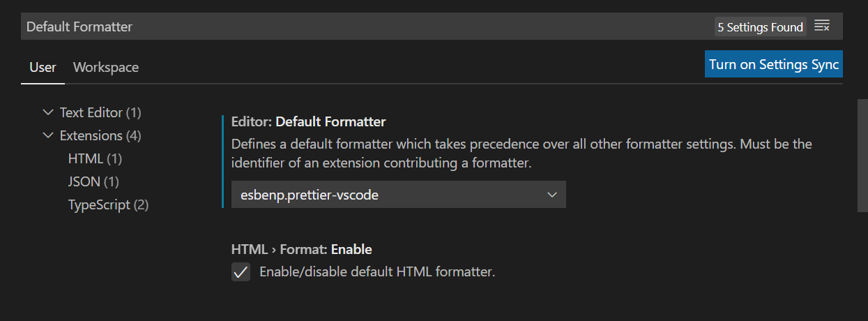Viewport: 868px width, 321px height.
Task: Click the HTML Format: Enable setting title
Action: pyautogui.click(x=301, y=249)
